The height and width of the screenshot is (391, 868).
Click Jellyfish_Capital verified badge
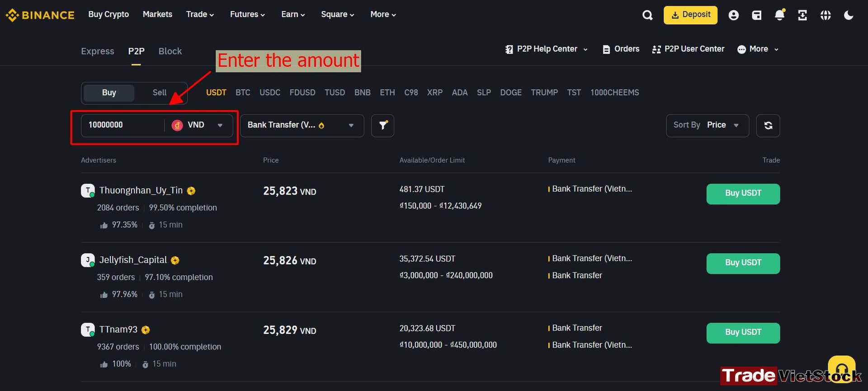pos(175,260)
